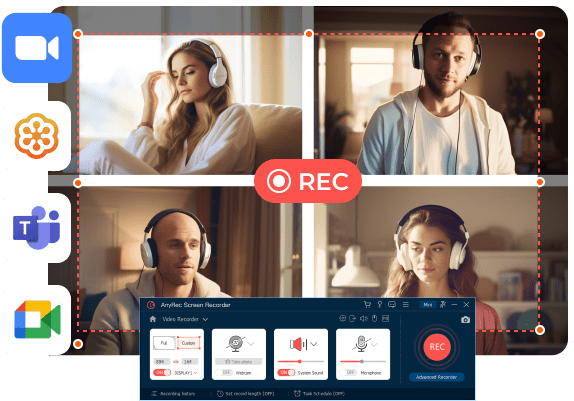This screenshot has width=574, height=401.
Task: Click the red system sound speaker icon
Action: (299, 344)
